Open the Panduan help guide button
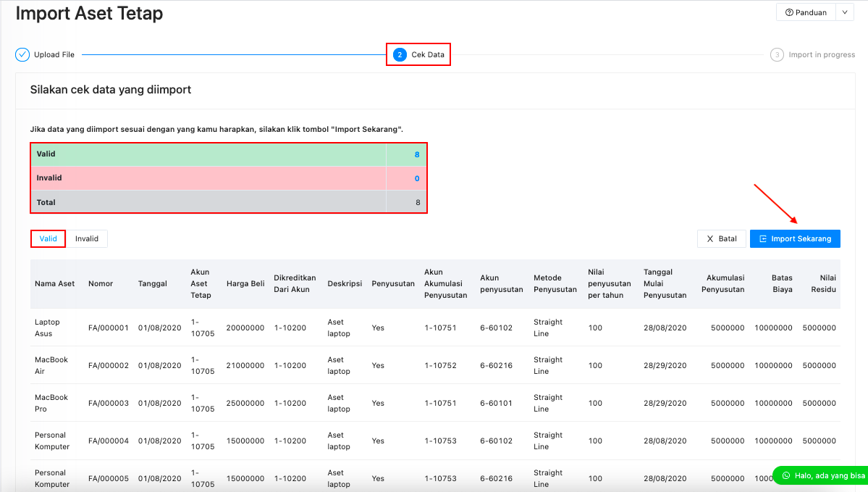 click(806, 12)
